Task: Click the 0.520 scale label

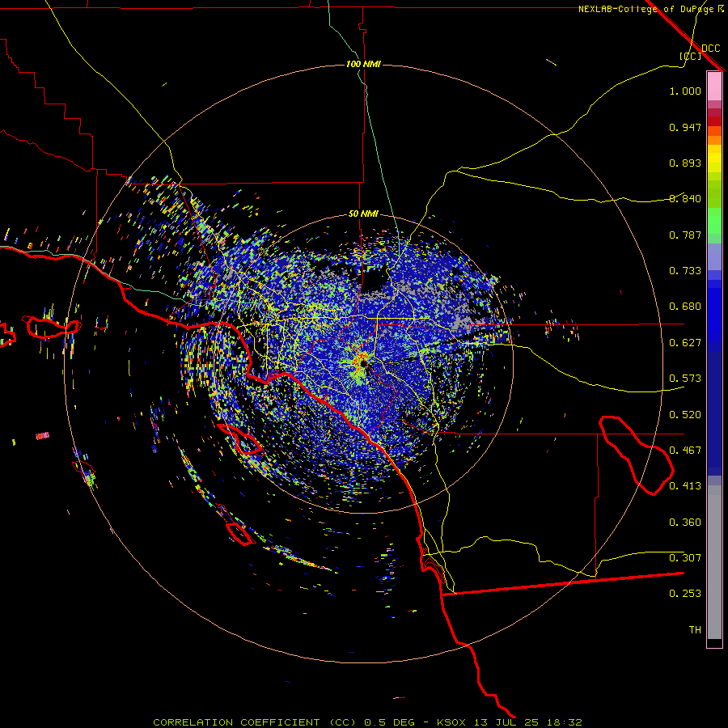Action: pos(685,415)
